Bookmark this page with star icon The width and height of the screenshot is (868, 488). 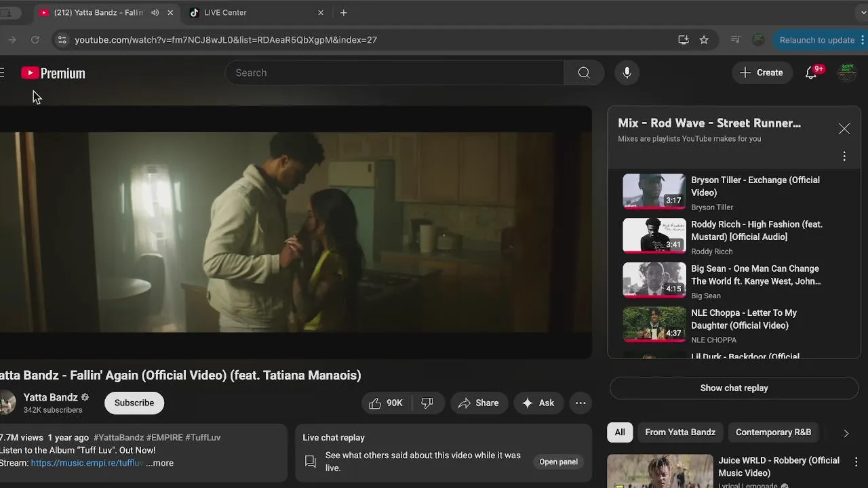coord(704,40)
